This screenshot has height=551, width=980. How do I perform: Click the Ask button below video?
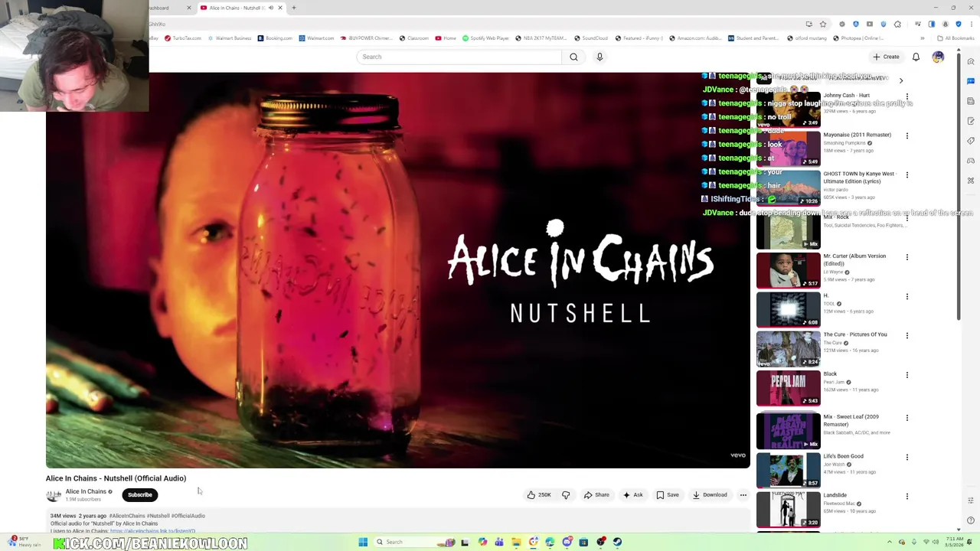pyautogui.click(x=633, y=495)
